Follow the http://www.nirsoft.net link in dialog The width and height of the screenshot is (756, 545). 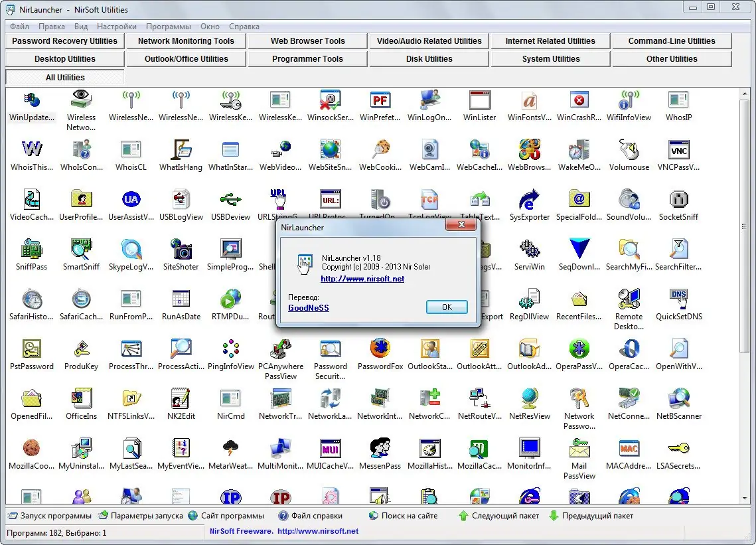362,279
